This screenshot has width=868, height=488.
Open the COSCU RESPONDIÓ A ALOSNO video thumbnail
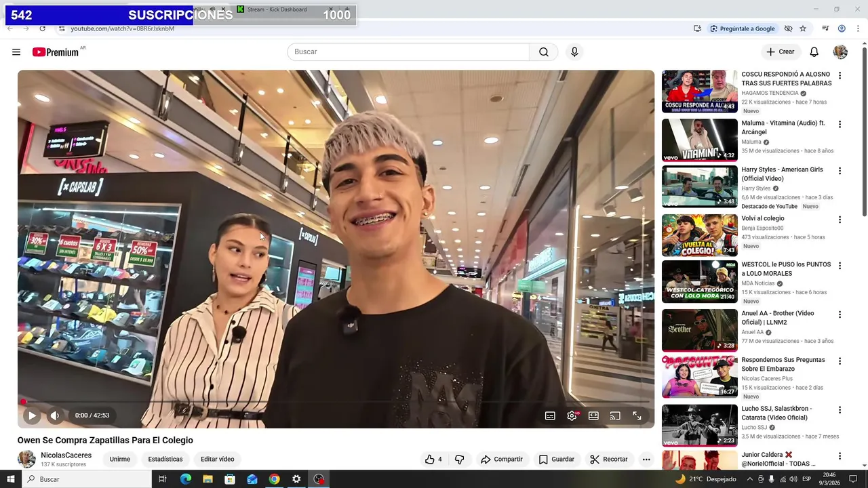coord(699,91)
